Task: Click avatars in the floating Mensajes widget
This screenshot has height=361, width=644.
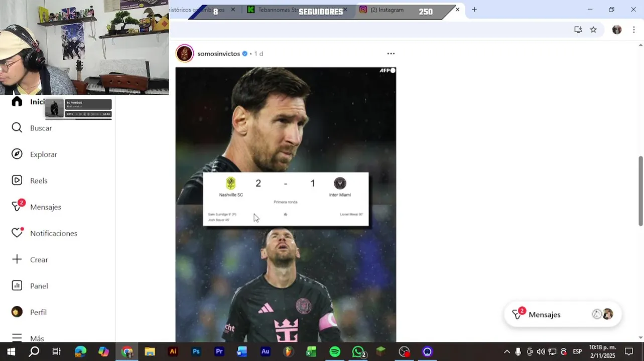Action: coord(603,314)
